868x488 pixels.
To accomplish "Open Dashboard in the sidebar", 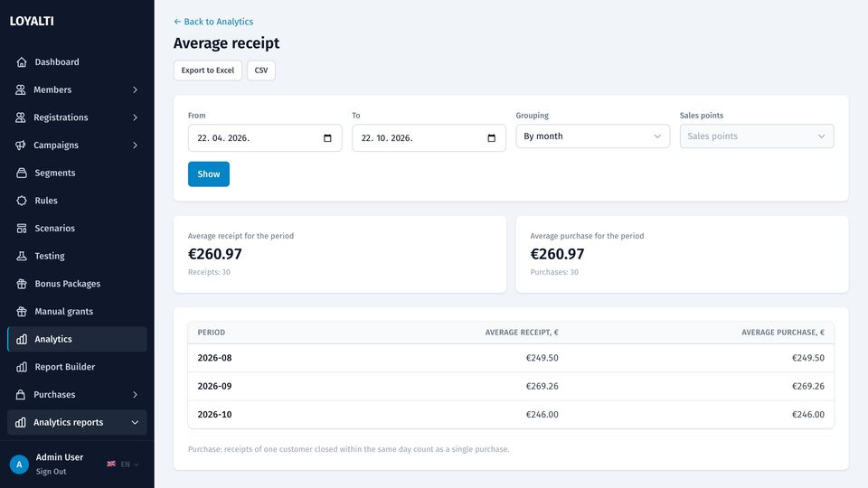I will (x=77, y=62).
